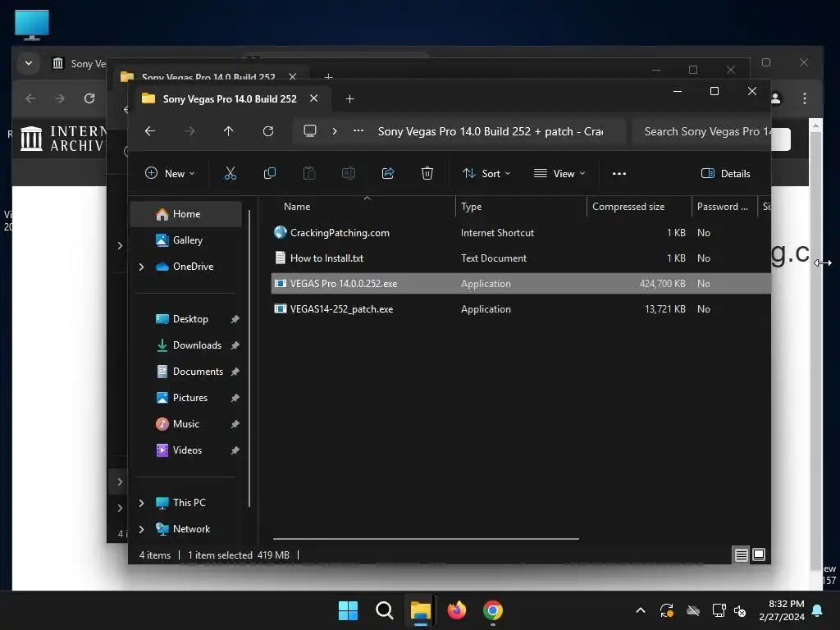The width and height of the screenshot is (840, 630).
Task: Open the browser tab search dropdown arrow
Action: coord(29,63)
